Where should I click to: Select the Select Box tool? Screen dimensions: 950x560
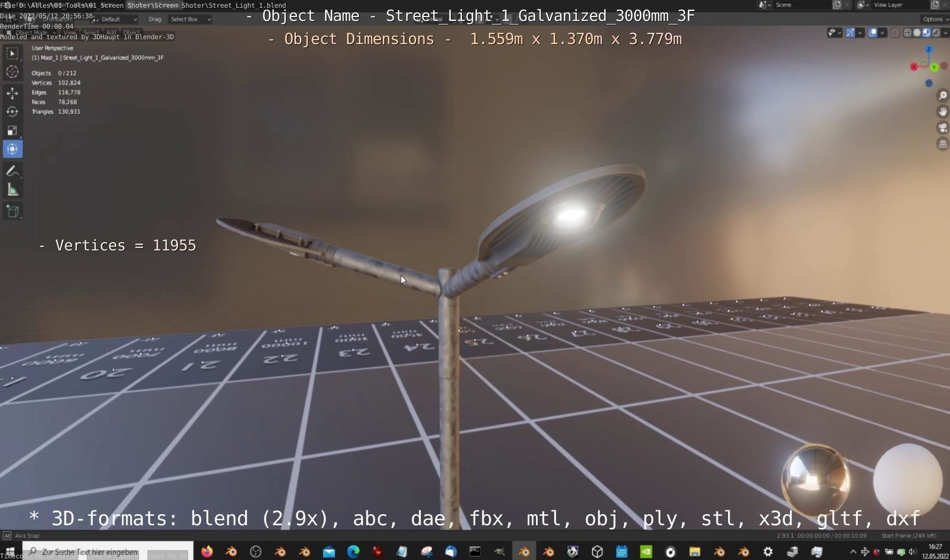[12, 54]
